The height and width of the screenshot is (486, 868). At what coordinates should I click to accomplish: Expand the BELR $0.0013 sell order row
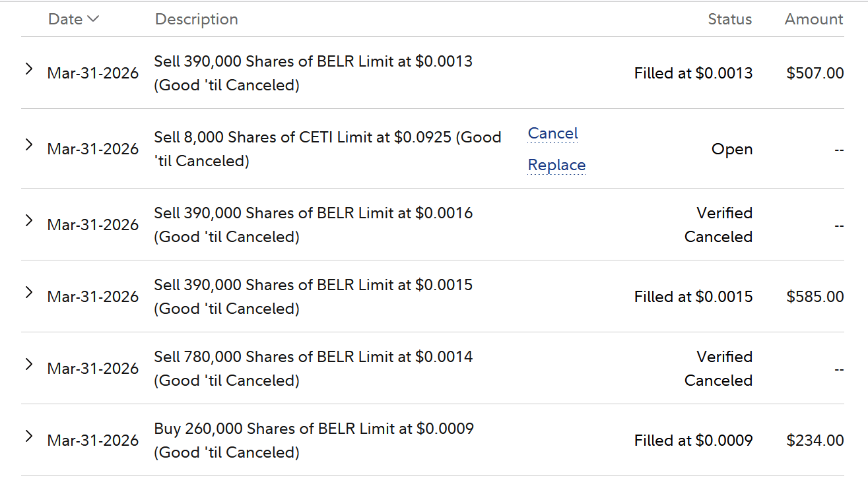click(29, 69)
